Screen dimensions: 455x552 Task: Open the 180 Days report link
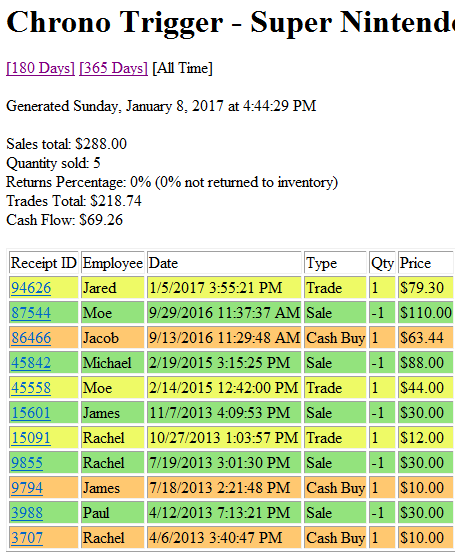click(x=40, y=68)
